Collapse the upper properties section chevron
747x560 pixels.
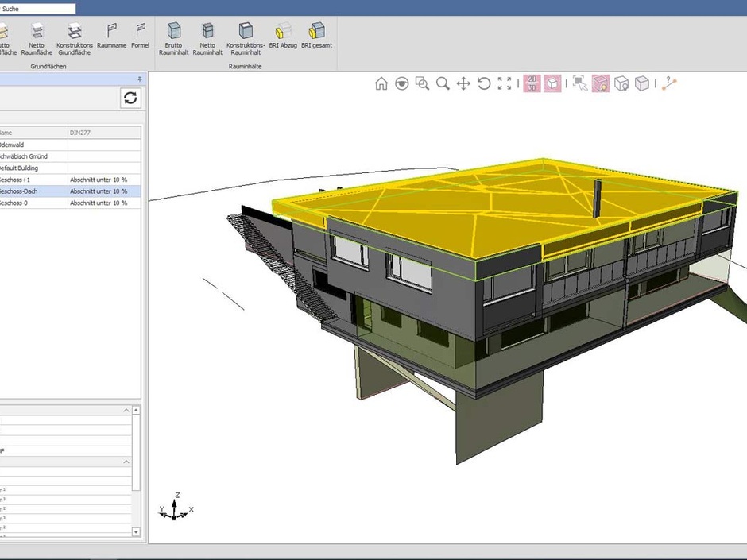click(126, 411)
